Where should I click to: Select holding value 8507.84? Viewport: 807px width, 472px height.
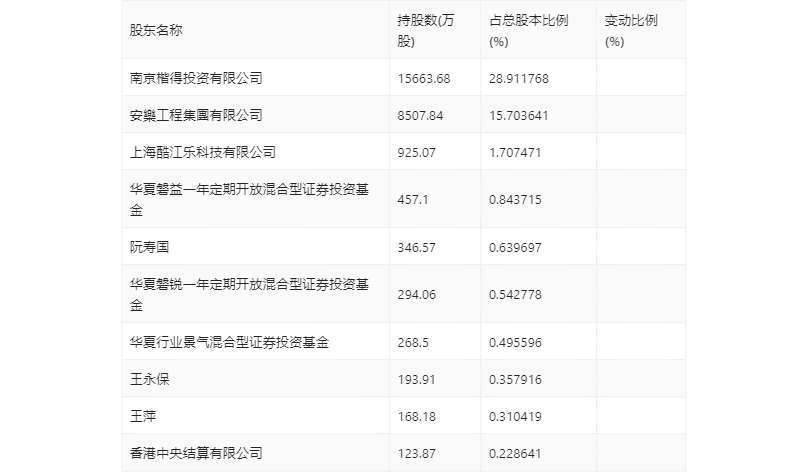tap(420, 116)
